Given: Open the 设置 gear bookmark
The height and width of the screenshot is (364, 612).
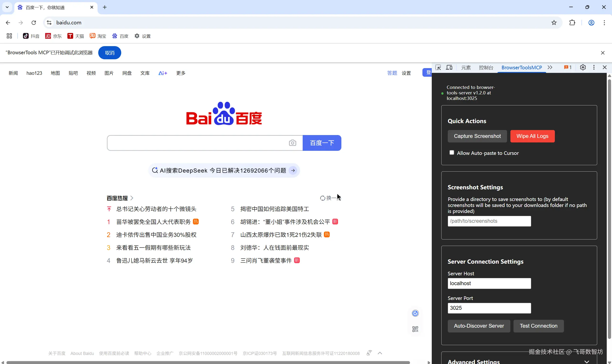Looking at the screenshot, I should 142,36.
